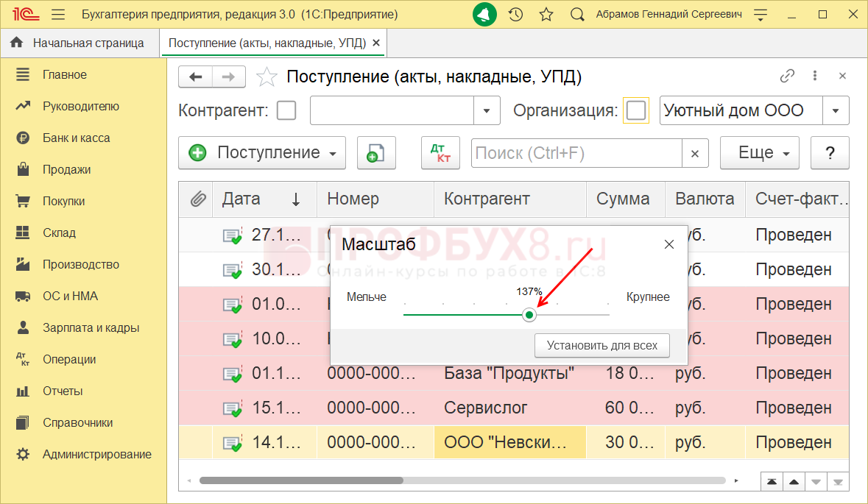Move down one row arrow button
Screen dimensions: 868x504
pyautogui.click(x=816, y=482)
